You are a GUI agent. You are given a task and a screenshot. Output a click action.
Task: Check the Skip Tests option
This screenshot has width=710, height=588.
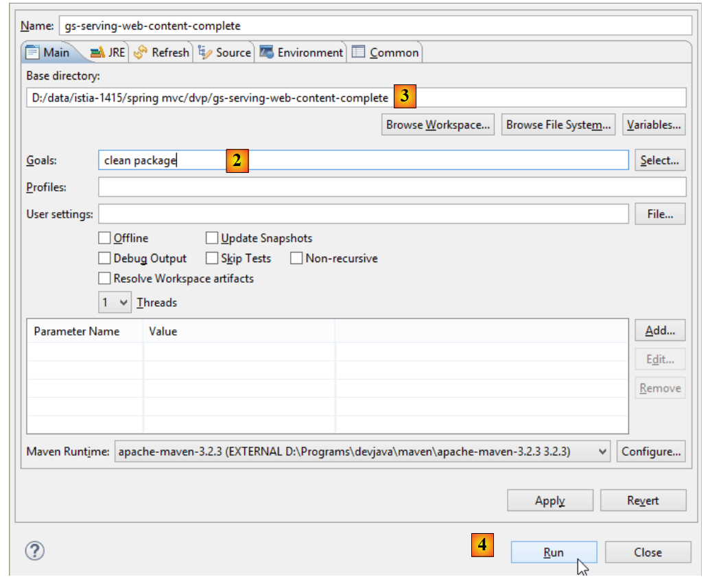(x=212, y=259)
